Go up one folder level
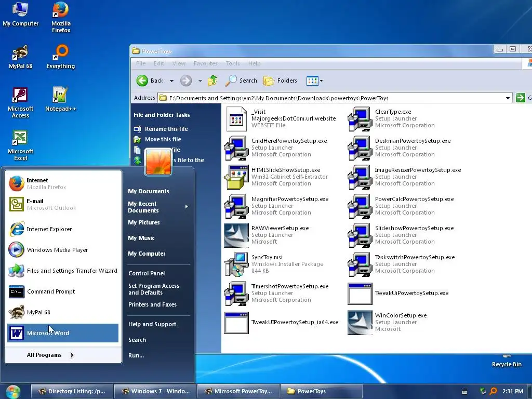This screenshot has width=532, height=399. click(x=212, y=81)
